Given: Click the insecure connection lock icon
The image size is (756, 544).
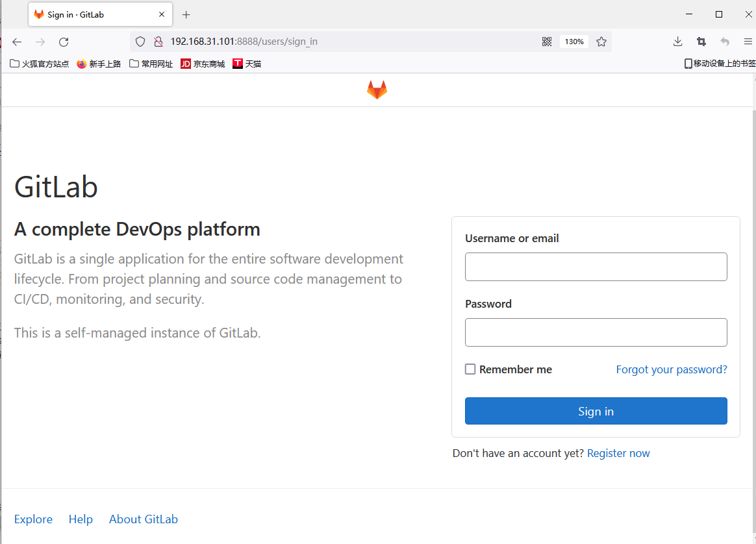Looking at the screenshot, I should pos(158,41).
